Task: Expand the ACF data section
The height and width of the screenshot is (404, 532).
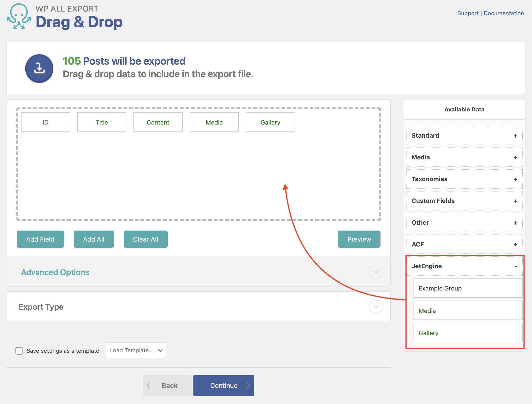Action: pyautogui.click(x=515, y=244)
